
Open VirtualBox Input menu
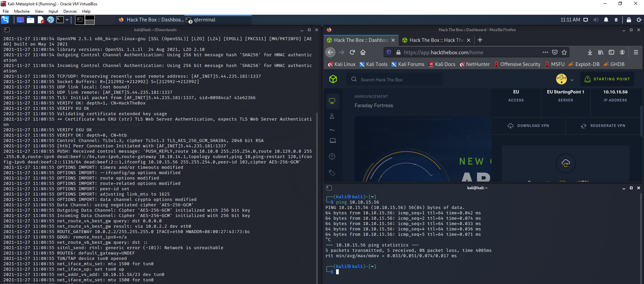[x=53, y=11]
